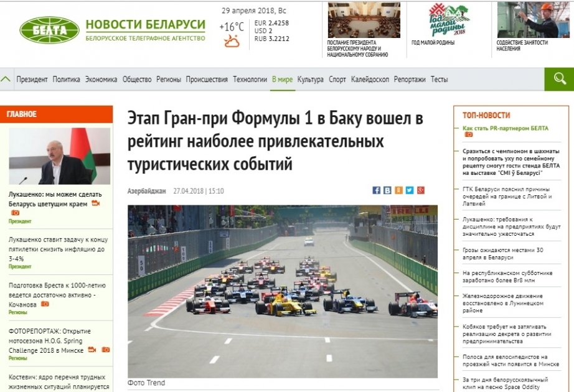Screen dimensions: 574x392
Task: Open 'Костевич: ядро перечня трудных' article
Action: (59, 382)
